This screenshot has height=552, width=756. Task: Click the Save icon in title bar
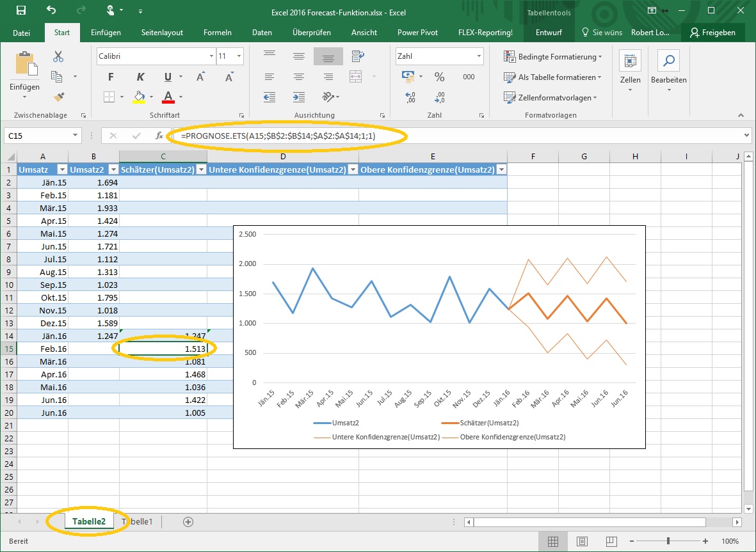click(20, 11)
